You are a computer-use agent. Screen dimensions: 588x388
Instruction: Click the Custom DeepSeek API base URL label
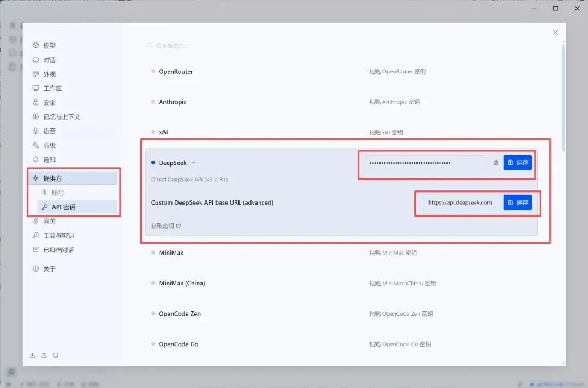(212, 202)
